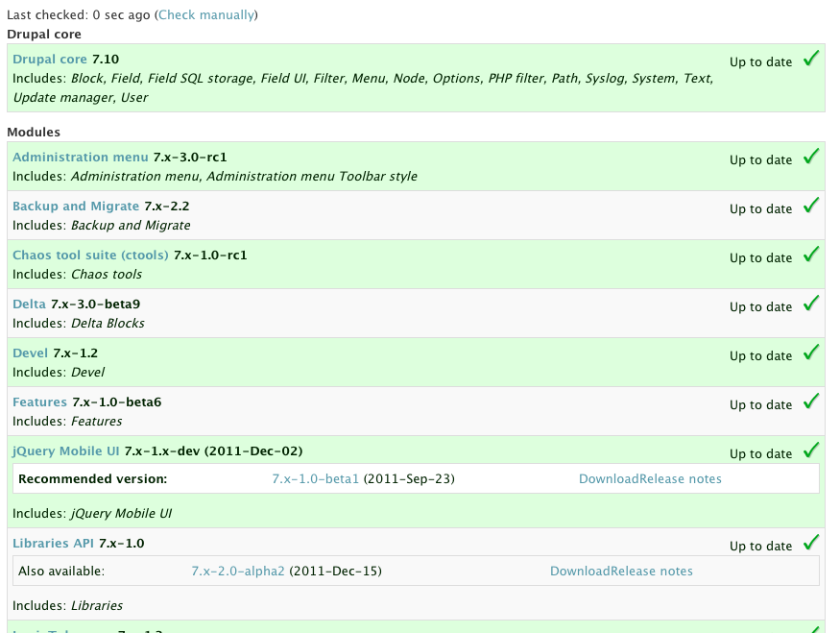Click the green checkmark for Drupal core
The image size is (840, 633).
pyautogui.click(x=811, y=58)
